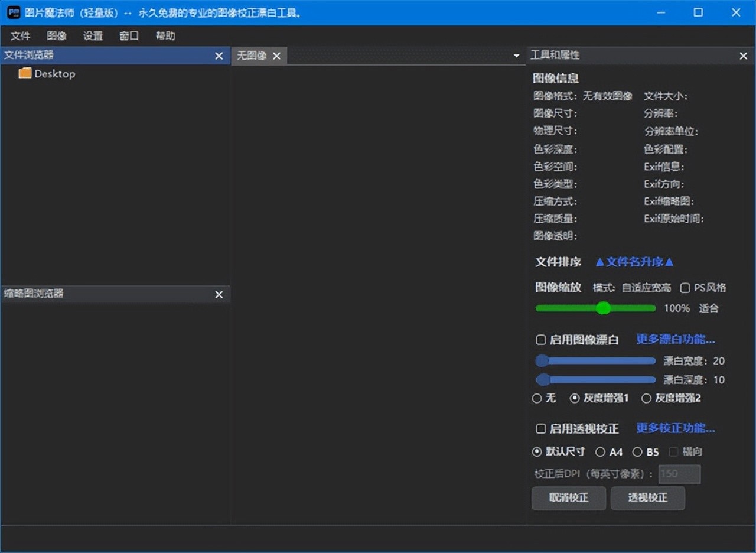This screenshot has height=553, width=756.
Task: Select the 灰度增强2 radio option
Action: click(646, 398)
